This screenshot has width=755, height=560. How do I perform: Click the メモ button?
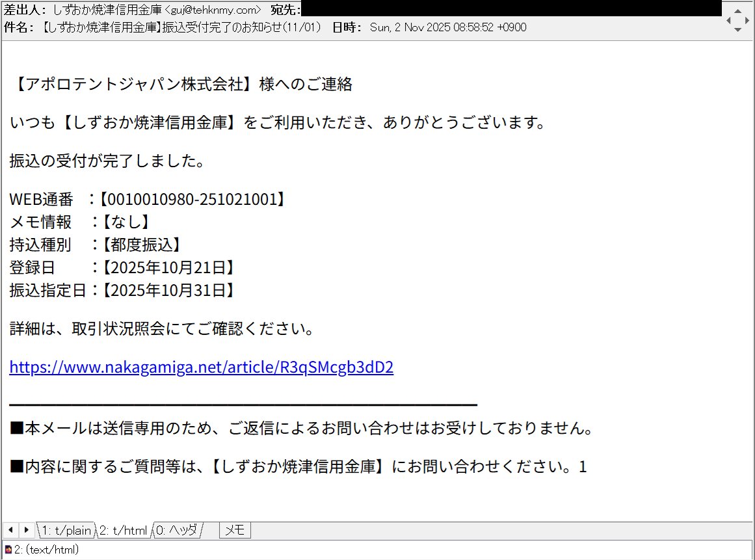(x=235, y=530)
